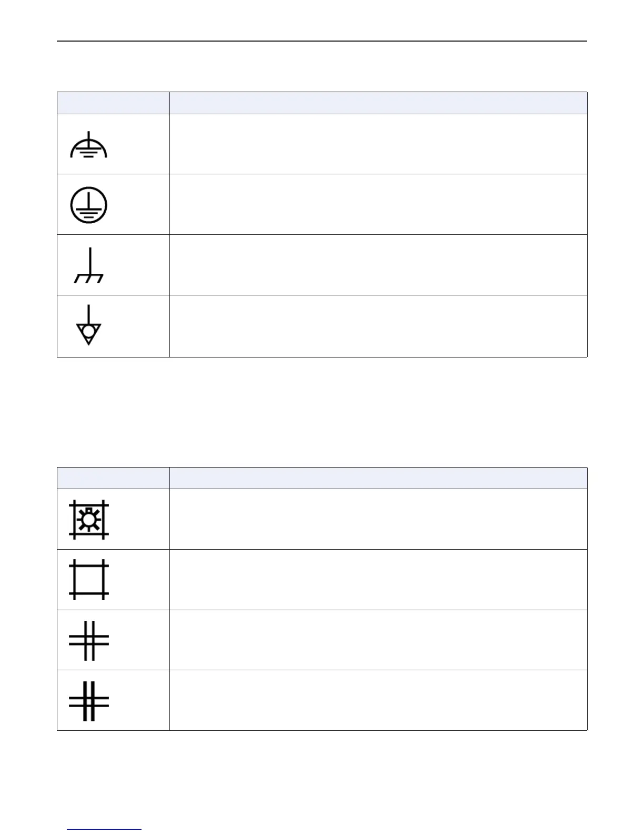
Task: Click the blue underlined link at page bottom
Action: 104,830
